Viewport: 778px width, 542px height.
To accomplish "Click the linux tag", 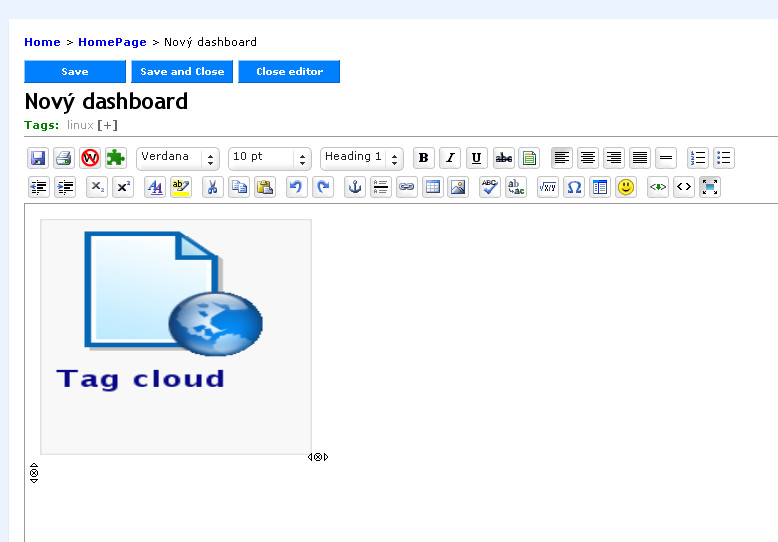I will (x=80, y=125).
